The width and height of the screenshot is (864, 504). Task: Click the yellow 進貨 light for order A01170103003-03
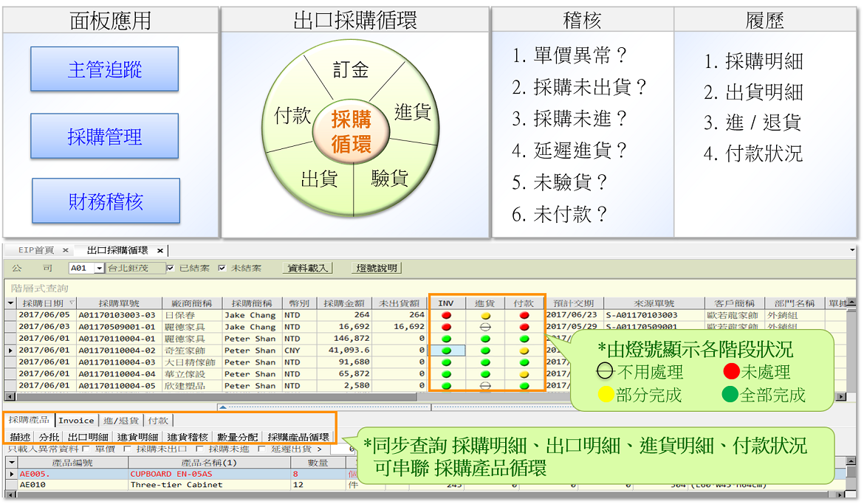click(x=485, y=316)
